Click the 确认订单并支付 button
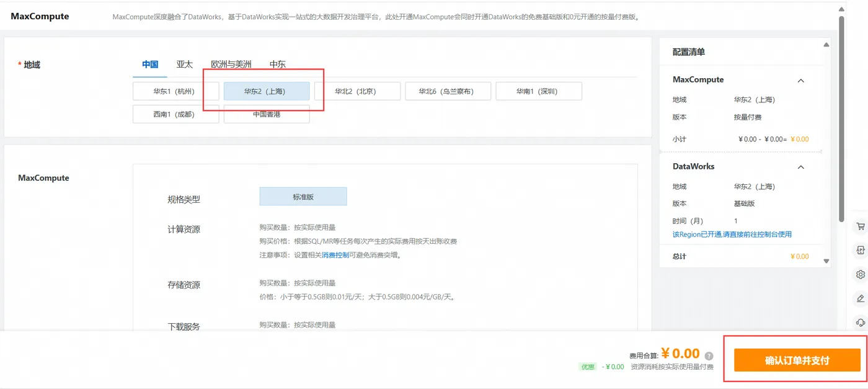This screenshot has width=868, height=389. [x=797, y=360]
